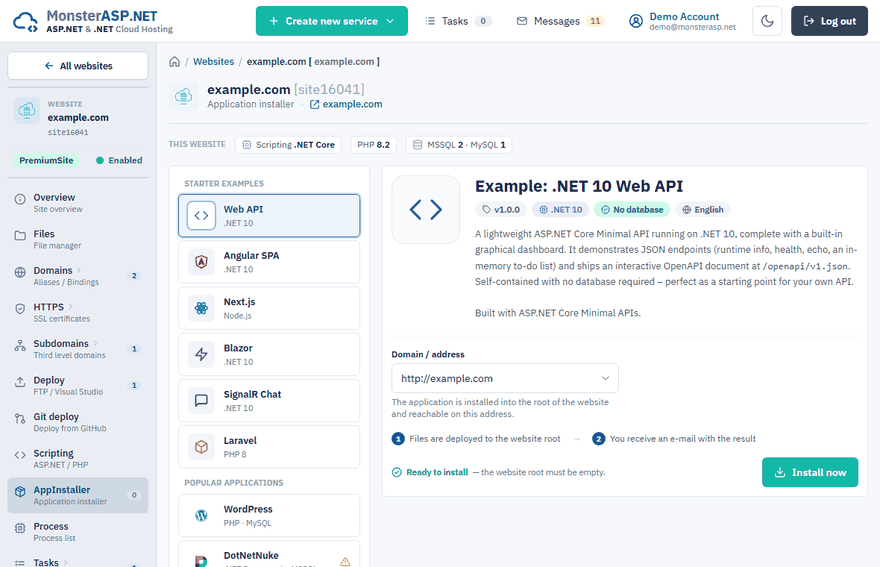
Task: Click the Git deploy branch icon
Action: point(20,418)
